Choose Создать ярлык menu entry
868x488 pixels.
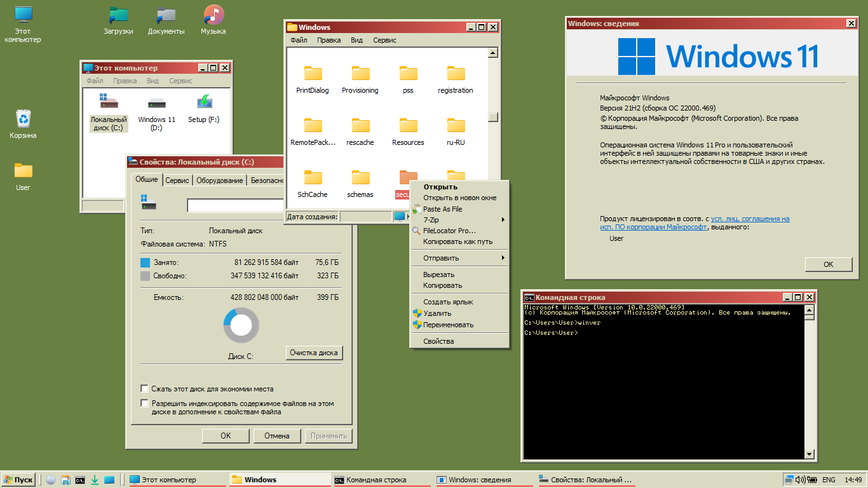tap(459, 302)
